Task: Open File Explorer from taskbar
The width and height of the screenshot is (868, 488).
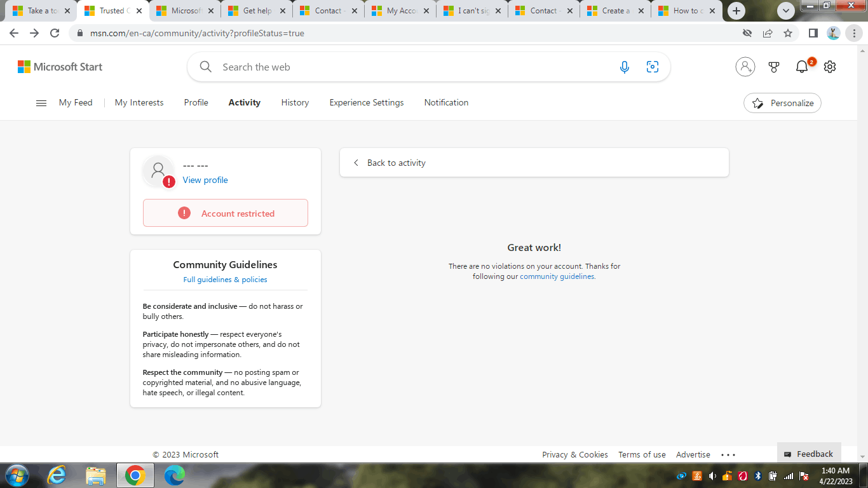Action: tap(96, 475)
